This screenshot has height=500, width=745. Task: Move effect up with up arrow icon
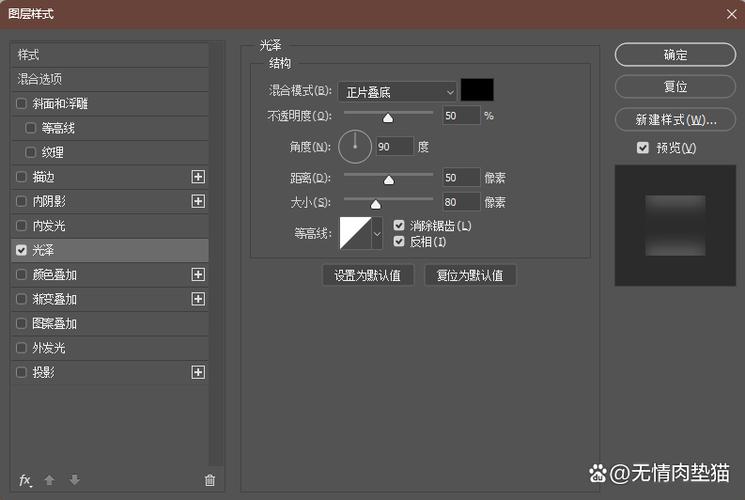coord(49,480)
